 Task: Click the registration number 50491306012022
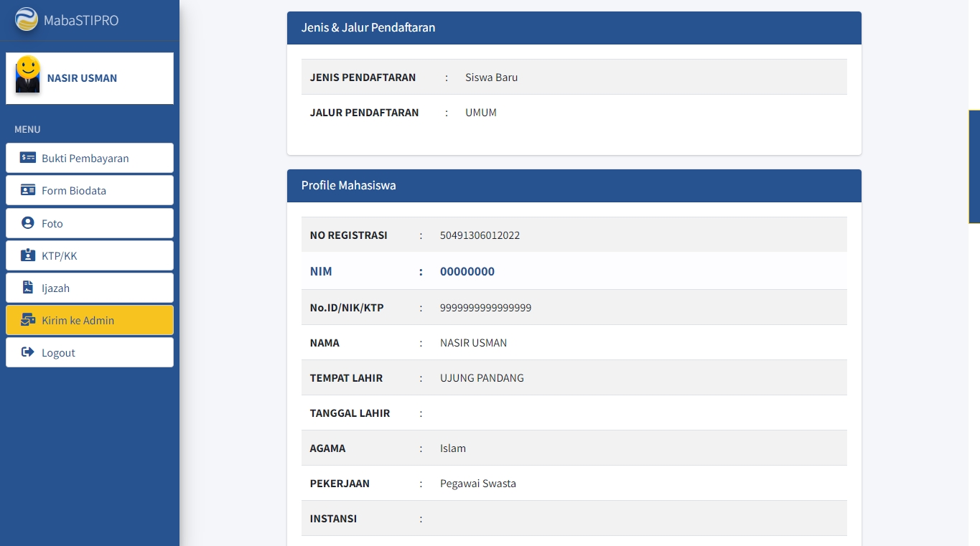pyautogui.click(x=480, y=235)
